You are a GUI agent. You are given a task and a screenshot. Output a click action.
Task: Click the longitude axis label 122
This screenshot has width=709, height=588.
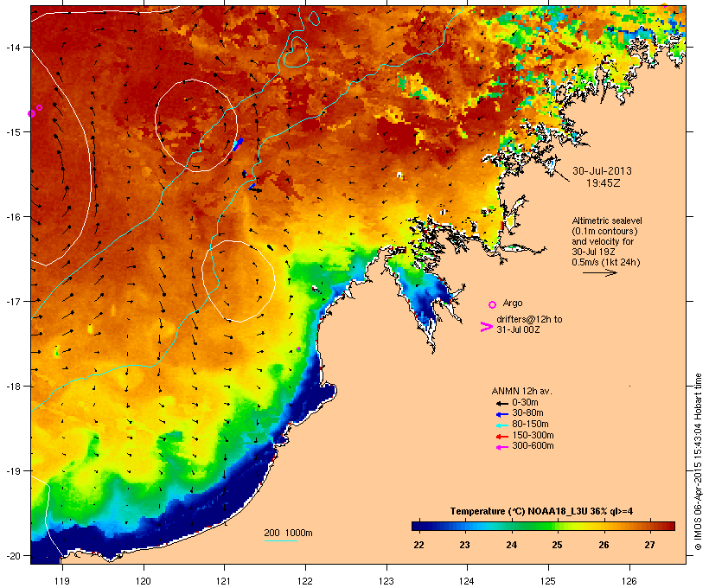point(305,581)
